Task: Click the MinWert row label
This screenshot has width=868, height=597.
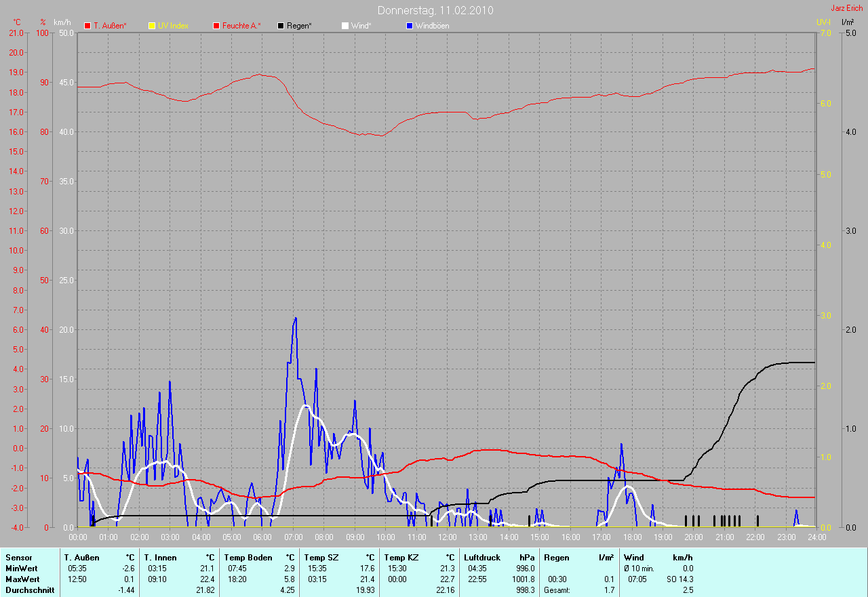Action: (22, 569)
